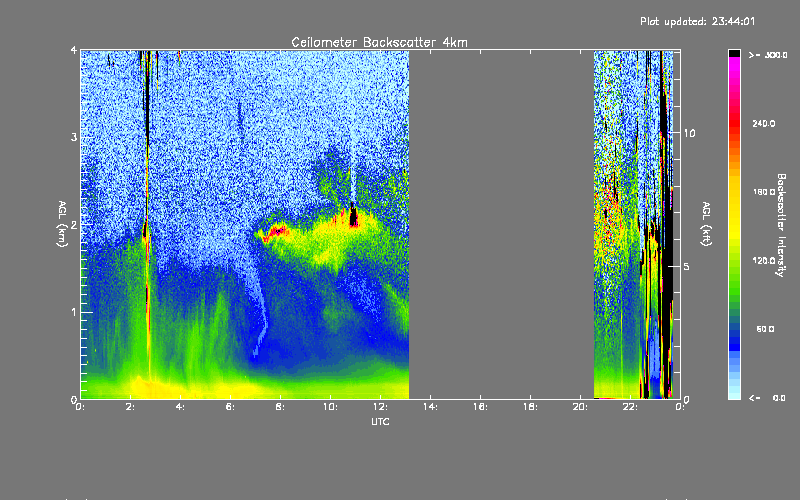This screenshot has width=800, height=500.
Task: Click the '14:' UTC tick label
Action: [x=430, y=407]
